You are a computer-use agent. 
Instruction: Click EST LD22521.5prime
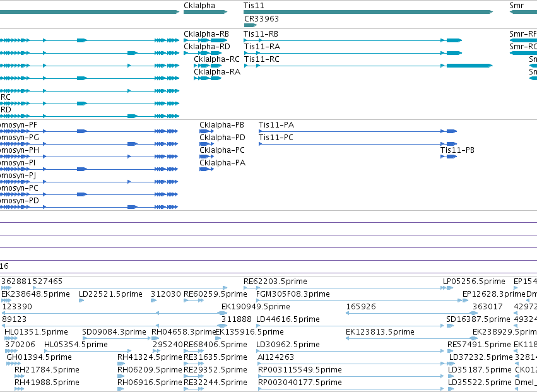[x=81, y=300]
